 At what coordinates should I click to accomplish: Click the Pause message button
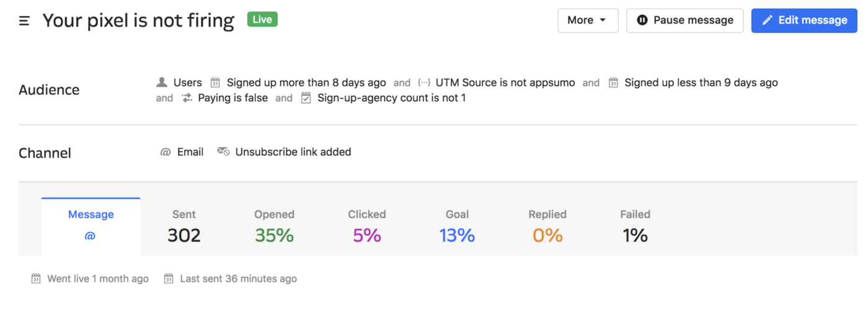(x=685, y=20)
